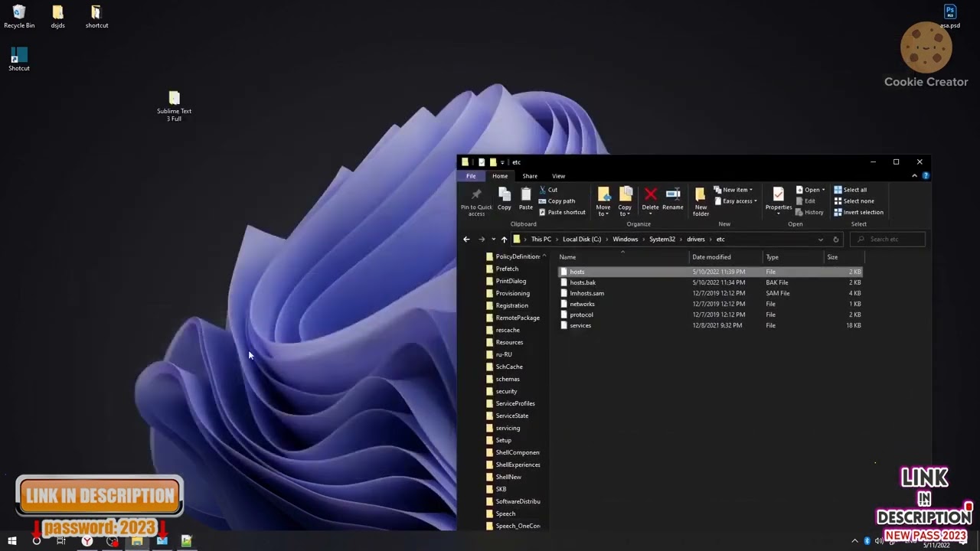Click the Yandex browser taskbar icon

tap(87, 541)
